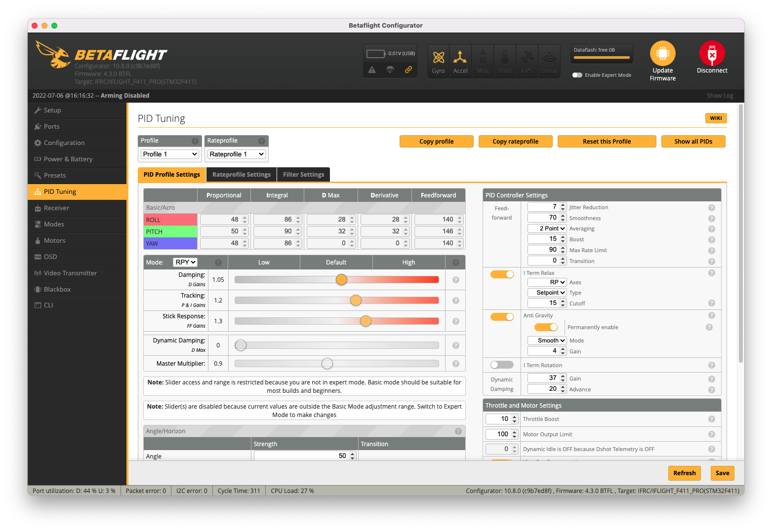Viewport: 772px width, 532px height.
Task: Save the PID tuning settings
Action: [x=723, y=473]
